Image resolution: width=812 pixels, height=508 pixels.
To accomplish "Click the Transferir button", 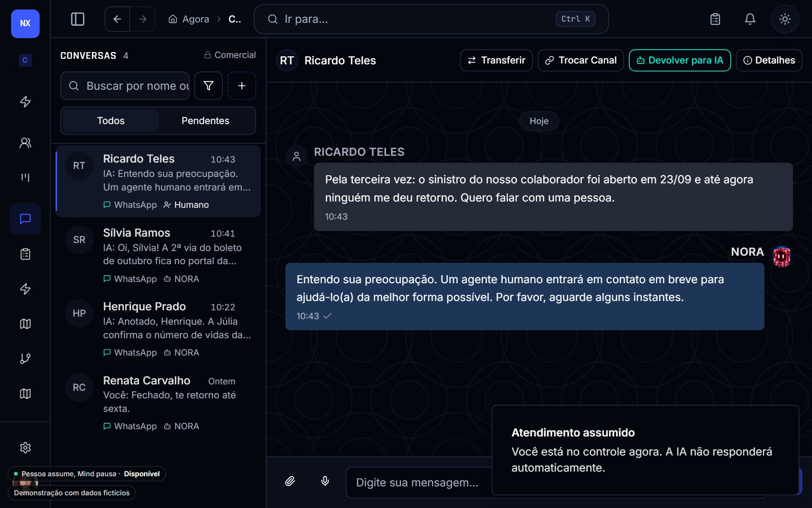I will (496, 61).
